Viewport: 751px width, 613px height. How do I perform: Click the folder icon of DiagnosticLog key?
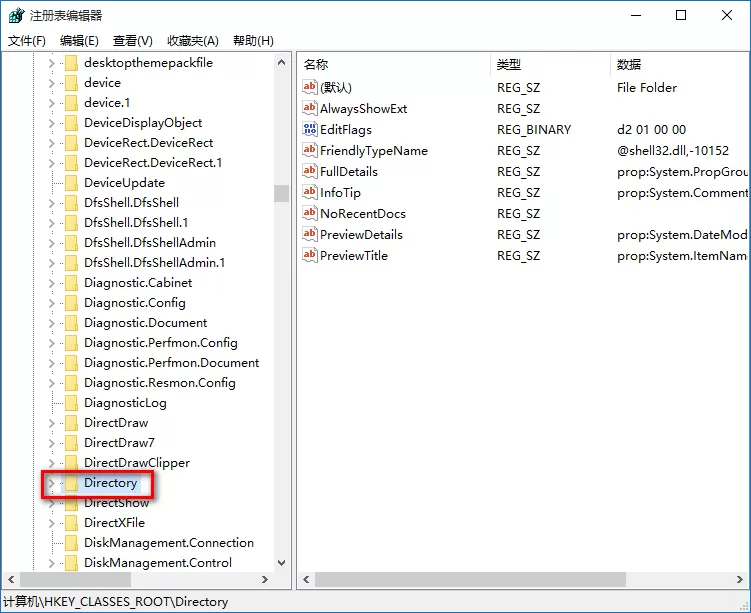click(x=71, y=403)
